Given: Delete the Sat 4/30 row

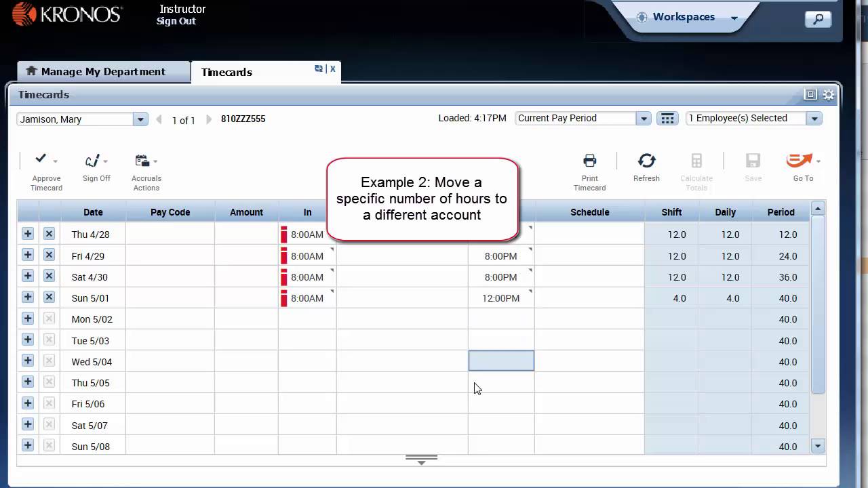Looking at the screenshot, I should 49,276.
